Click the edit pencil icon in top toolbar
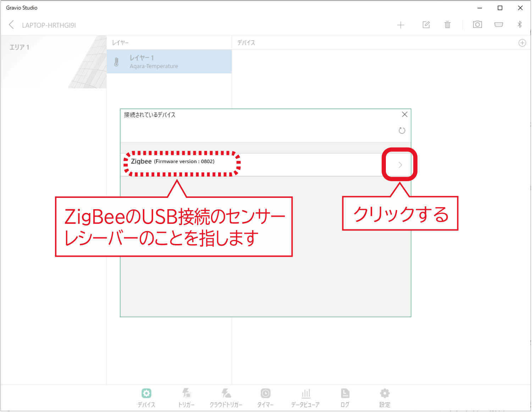The height and width of the screenshot is (412, 532). pyautogui.click(x=426, y=25)
